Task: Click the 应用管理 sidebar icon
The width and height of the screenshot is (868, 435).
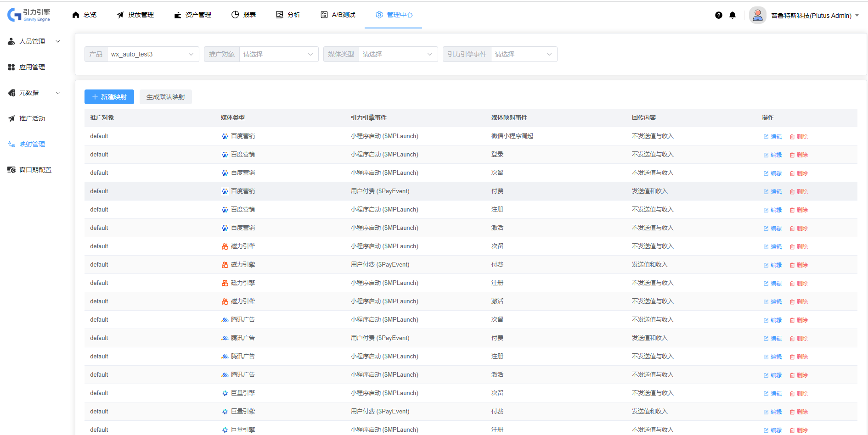Action: (x=11, y=67)
